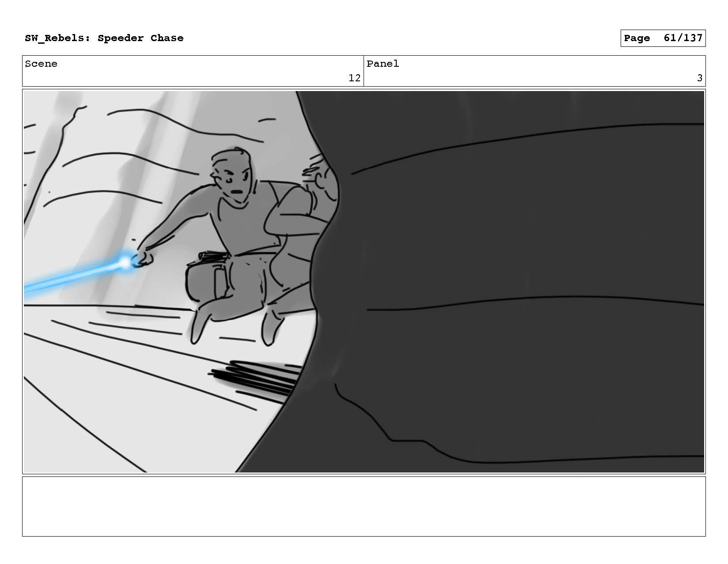This screenshot has height=564, width=728.
Task: Click the 'Scene' label
Action: click(41, 64)
